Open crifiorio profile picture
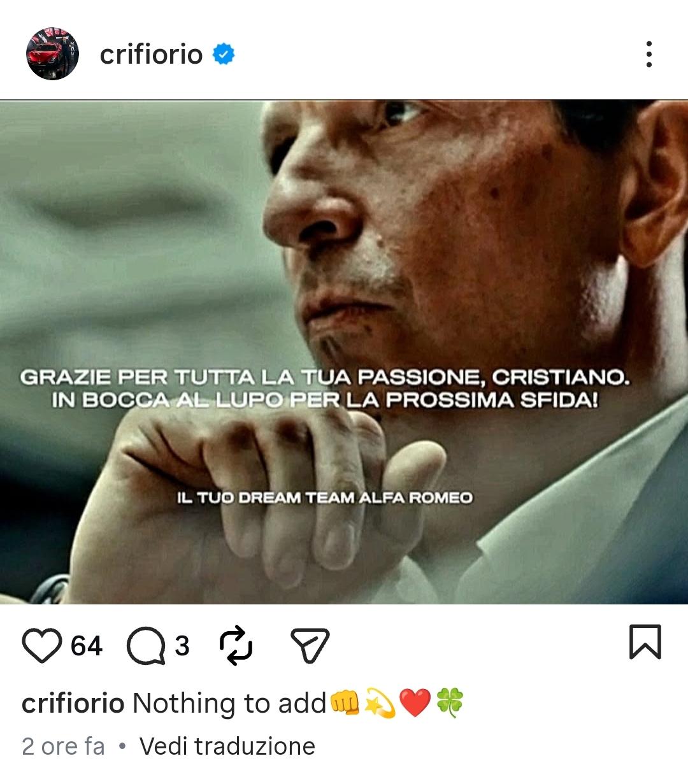688x784 pixels. [52, 53]
